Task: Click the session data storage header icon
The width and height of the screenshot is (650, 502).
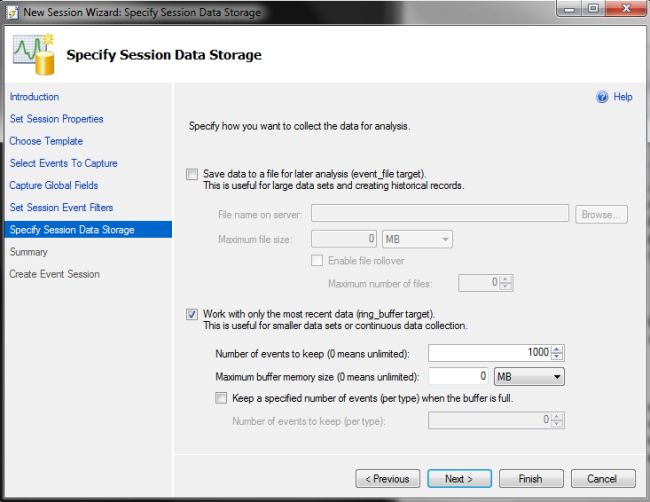Action: pos(32,54)
